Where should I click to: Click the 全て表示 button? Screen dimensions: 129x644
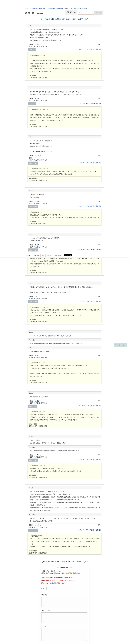pos(98,13)
